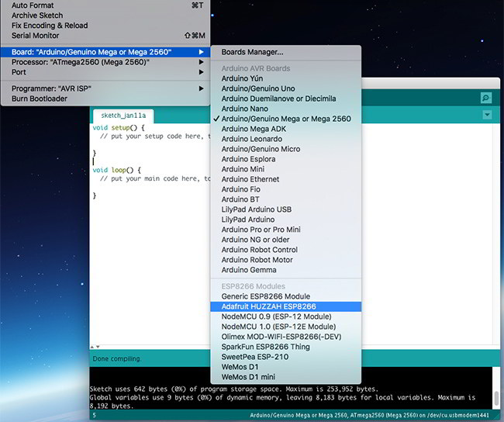Expand the Processor ATmega2560 submenu
The height and width of the screenshot is (422, 504).
(105, 62)
